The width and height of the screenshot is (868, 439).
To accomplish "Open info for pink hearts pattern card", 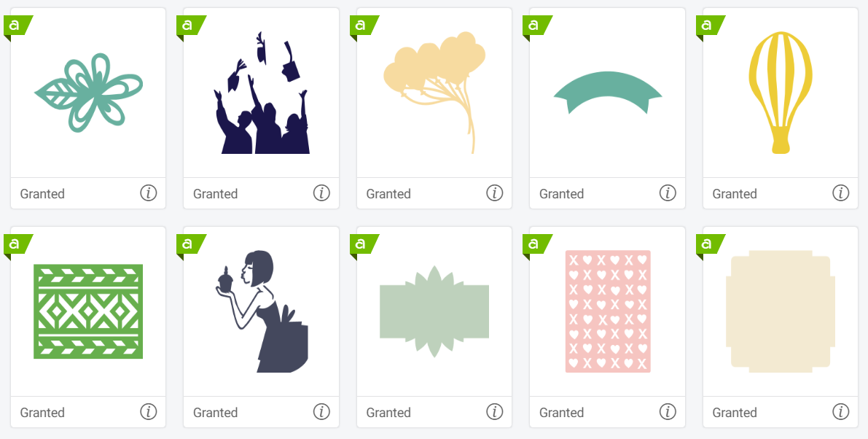I will pos(668,412).
